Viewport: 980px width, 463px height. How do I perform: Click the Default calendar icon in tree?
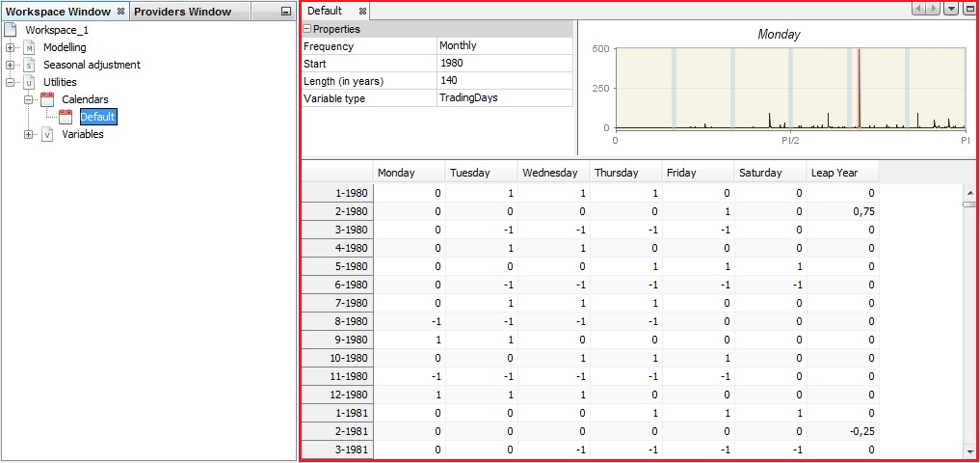(x=66, y=117)
